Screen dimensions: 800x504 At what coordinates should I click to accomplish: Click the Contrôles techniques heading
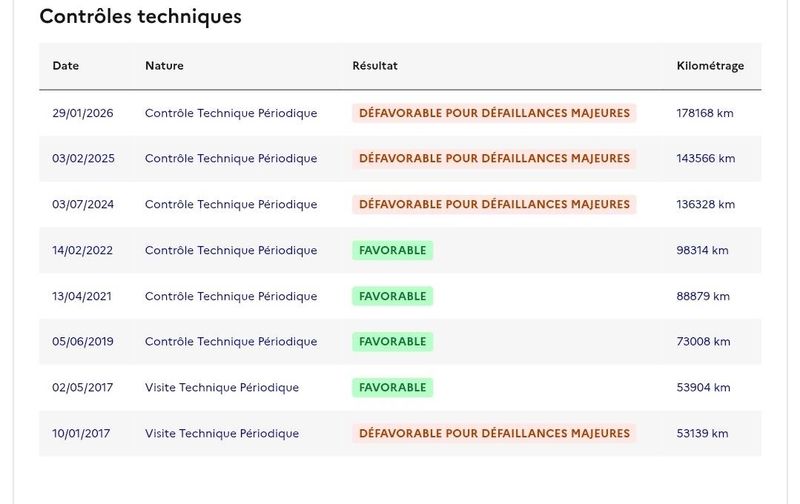click(x=140, y=16)
